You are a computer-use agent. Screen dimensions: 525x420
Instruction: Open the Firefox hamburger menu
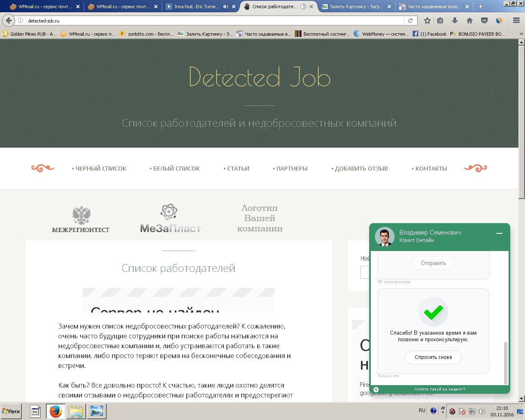(x=516, y=21)
